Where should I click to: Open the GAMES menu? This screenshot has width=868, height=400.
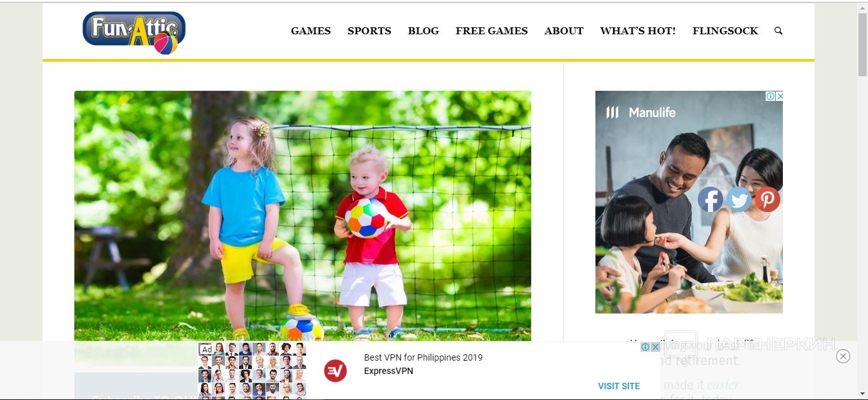tap(311, 30)
